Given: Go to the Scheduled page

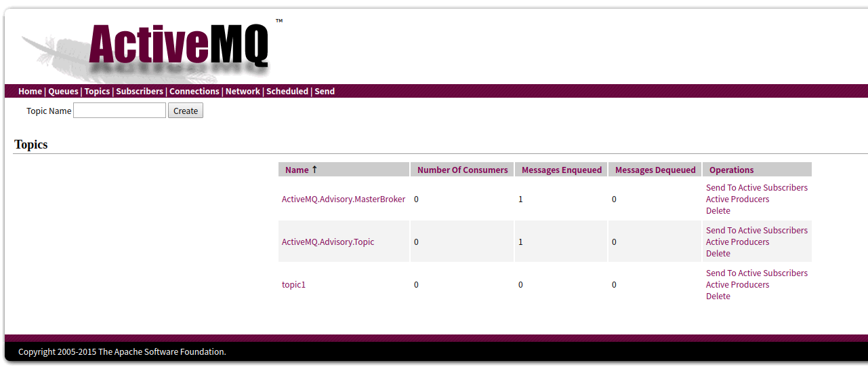Looking at the screenshot, I should (287, 91).
